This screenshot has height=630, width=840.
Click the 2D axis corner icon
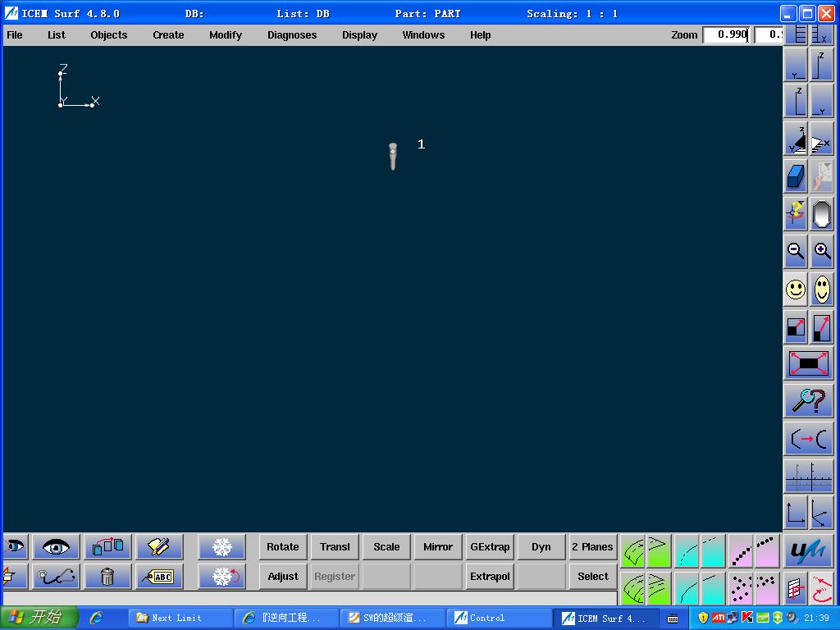796,514
